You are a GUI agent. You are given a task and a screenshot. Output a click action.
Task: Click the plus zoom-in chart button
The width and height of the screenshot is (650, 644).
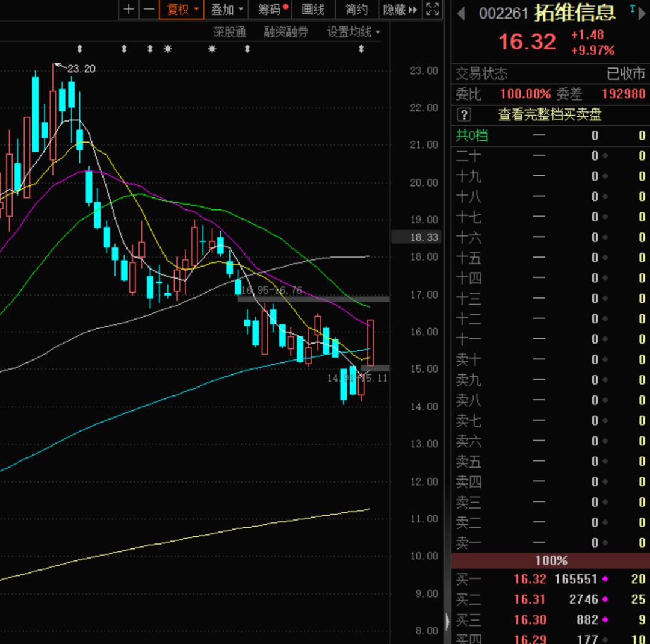pos(129,10)
